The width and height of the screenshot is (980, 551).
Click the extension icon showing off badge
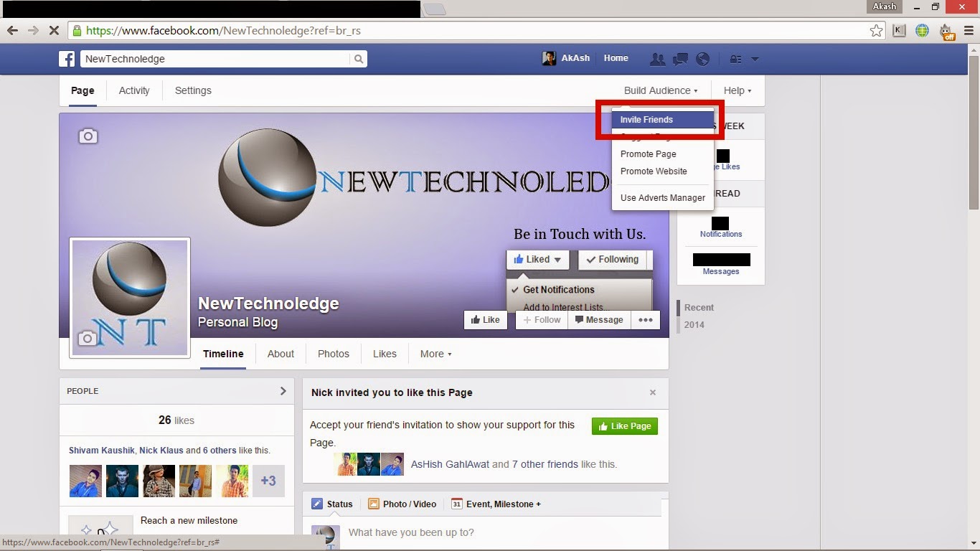coord(946,32)
